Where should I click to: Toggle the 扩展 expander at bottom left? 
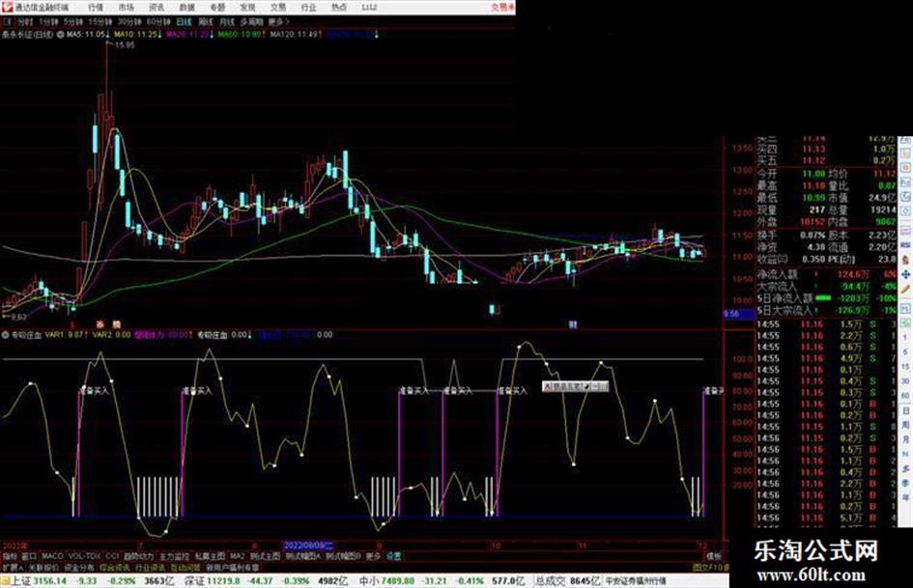13,567
